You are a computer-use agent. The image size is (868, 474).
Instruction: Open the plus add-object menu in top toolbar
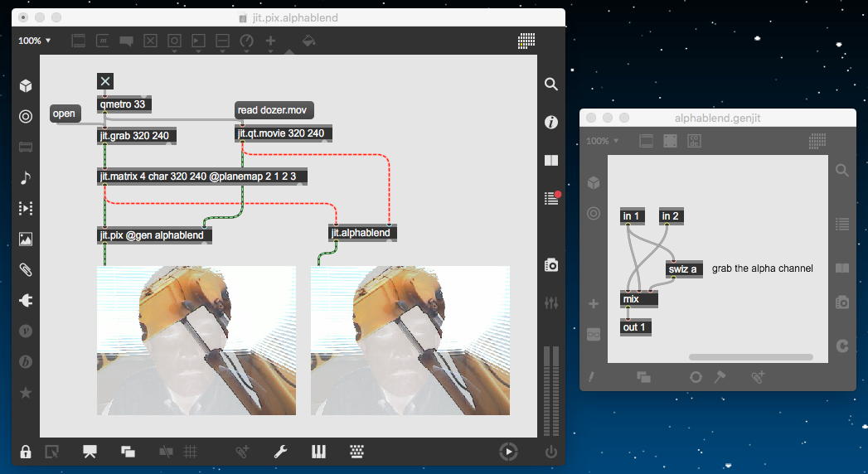270,41
